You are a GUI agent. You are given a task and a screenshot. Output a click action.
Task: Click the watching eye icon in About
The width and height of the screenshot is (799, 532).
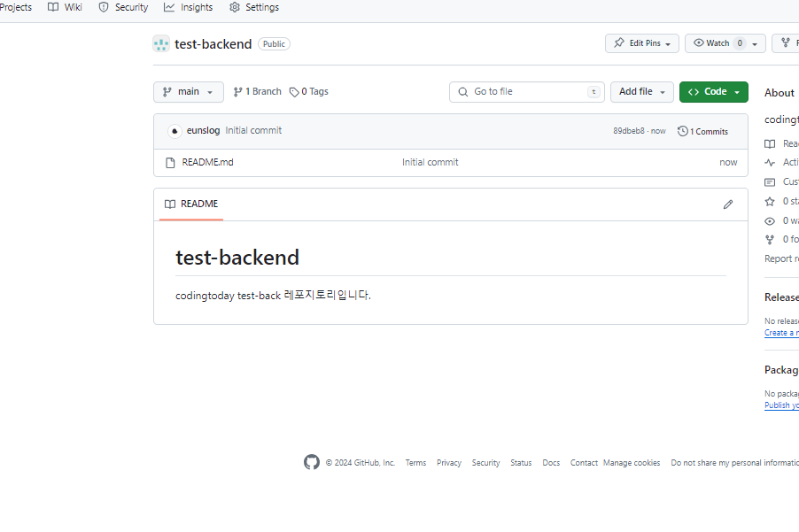(770, 221)
